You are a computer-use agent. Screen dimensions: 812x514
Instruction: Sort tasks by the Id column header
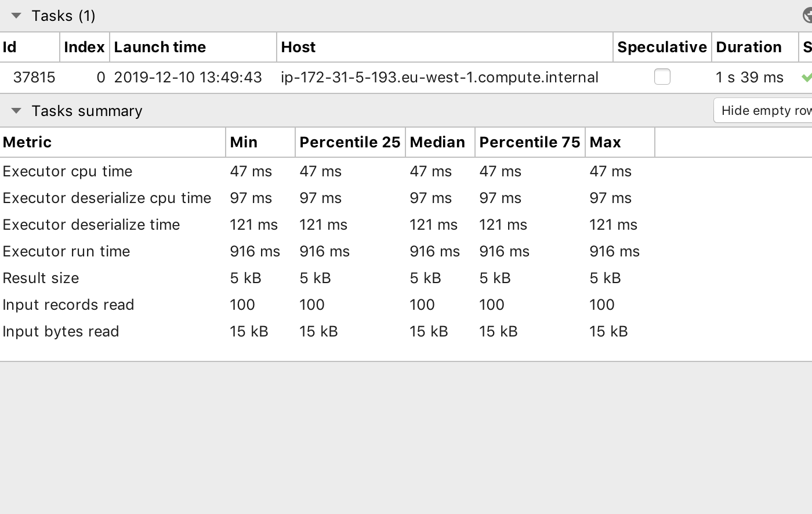[30, 47]
